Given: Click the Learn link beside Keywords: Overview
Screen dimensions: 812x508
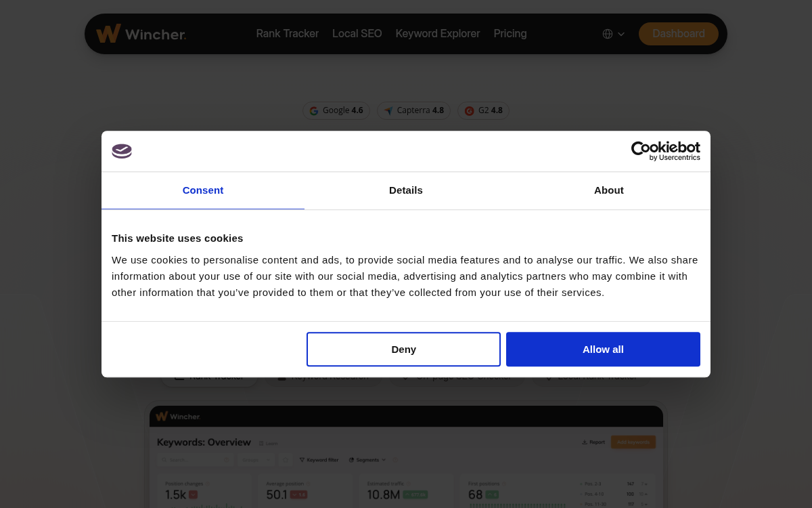Looking at the screenshot, I should (268, 444).
